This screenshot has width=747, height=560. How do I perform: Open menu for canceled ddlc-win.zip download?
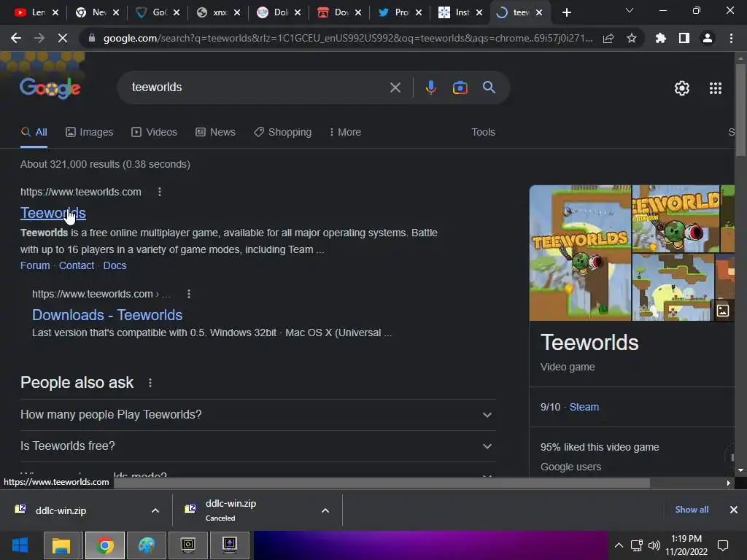tap(325, 510)
